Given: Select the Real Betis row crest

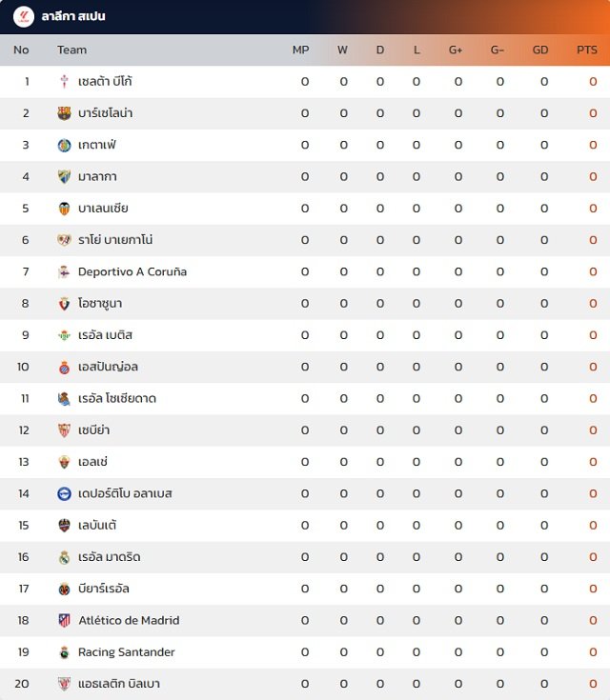Looking at the screenshot, I should 65,335.
